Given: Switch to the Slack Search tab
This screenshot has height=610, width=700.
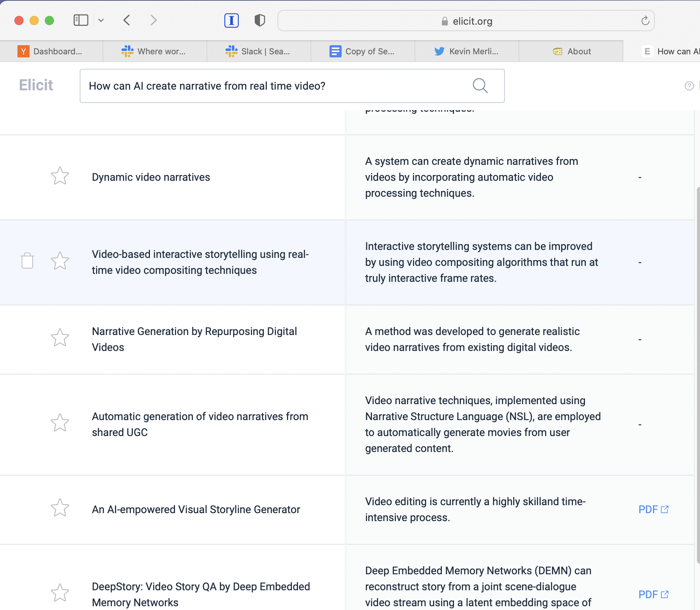Looking at the screenshot, I should coord(259,51).
